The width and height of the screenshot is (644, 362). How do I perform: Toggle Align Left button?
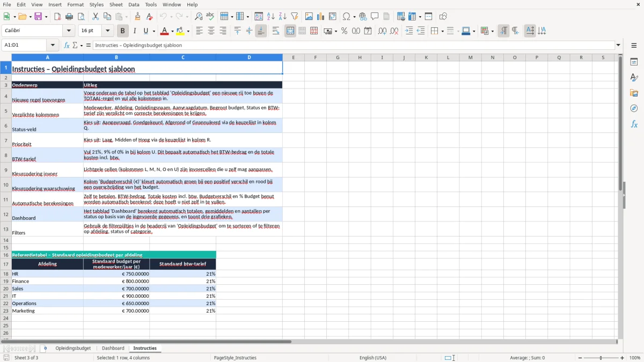click(199, 31)
